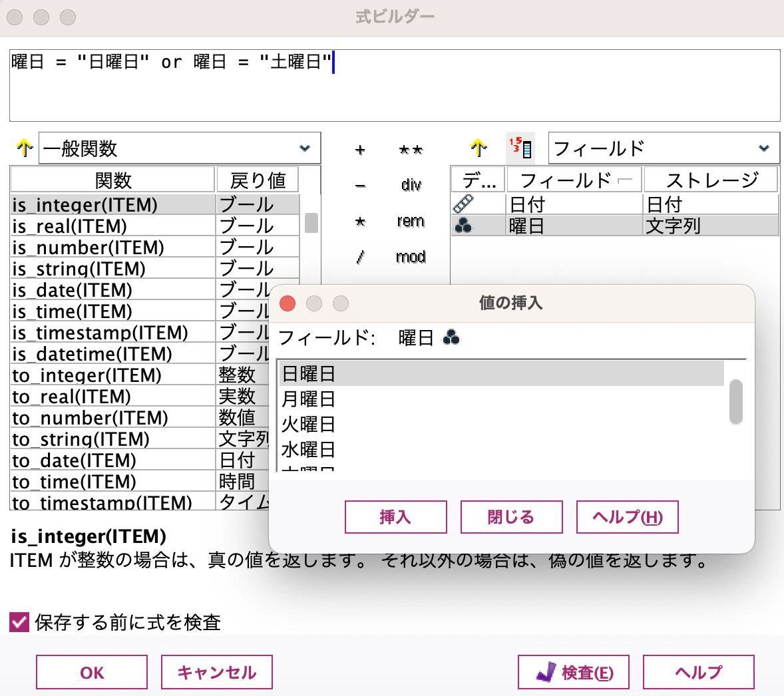Click in the expression text area
784x696 pixels.
click(x=395, y=85)
